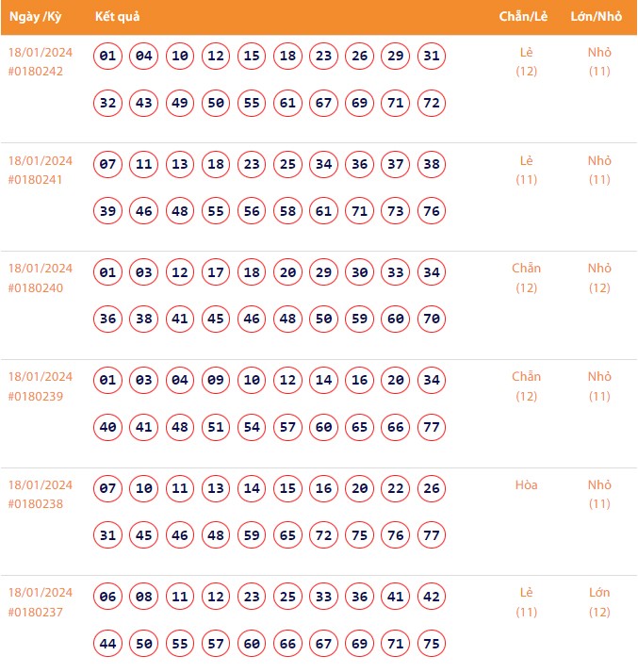Click the "Lớn (12)" result in draw #0180237
Image resolution: width=638 pixels, height=672 pixels.
599,602
